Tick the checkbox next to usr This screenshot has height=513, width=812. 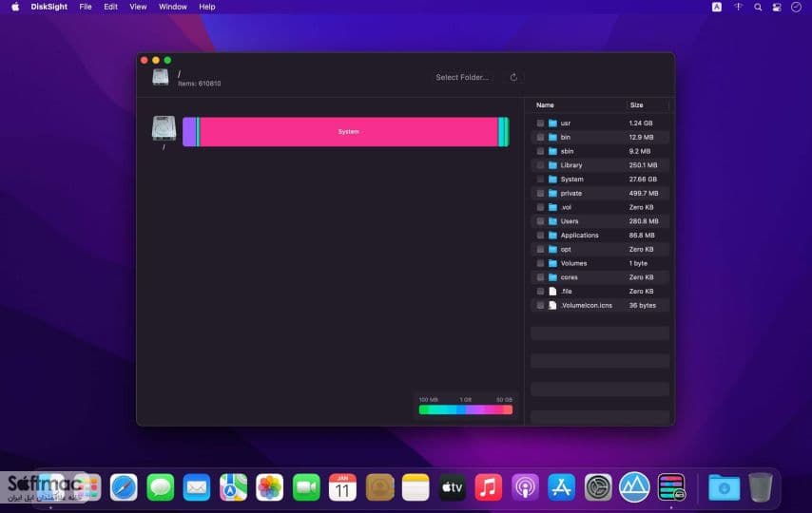(x=540, y=123)
